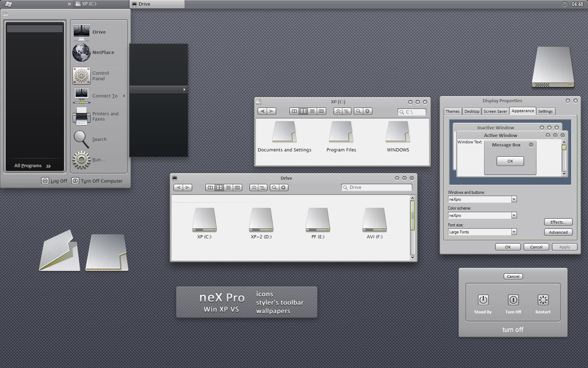The width and height of the screenshot is (588, 368).
Task: Click the gear settings icon in Drive toolbar
Action: coord(283,188)
